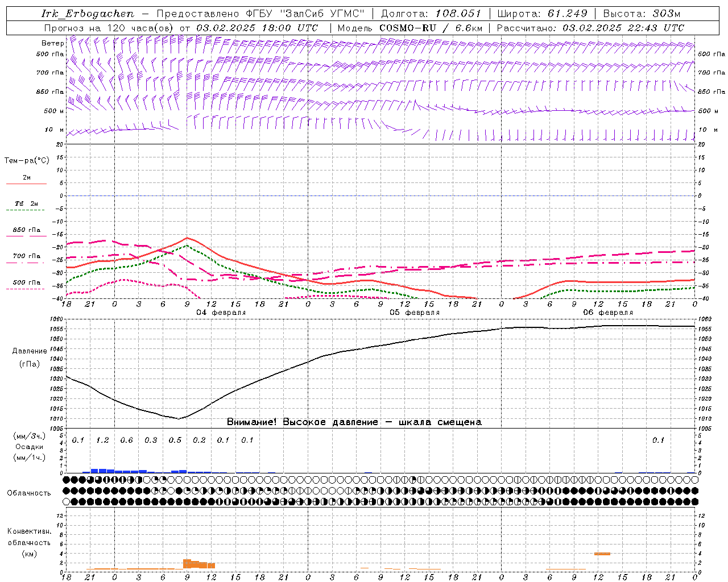
Task: Click the 0.2 precipitation amount
Action: tap(199, 440)
